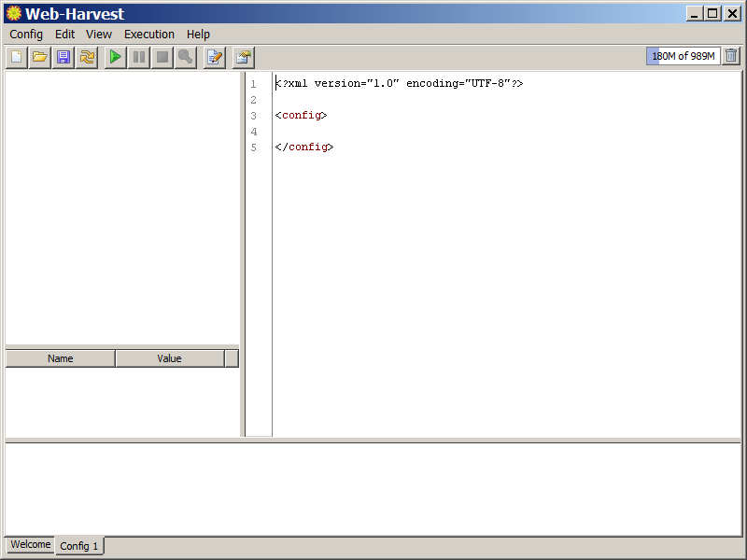Save the current configuration

point(63,57)
